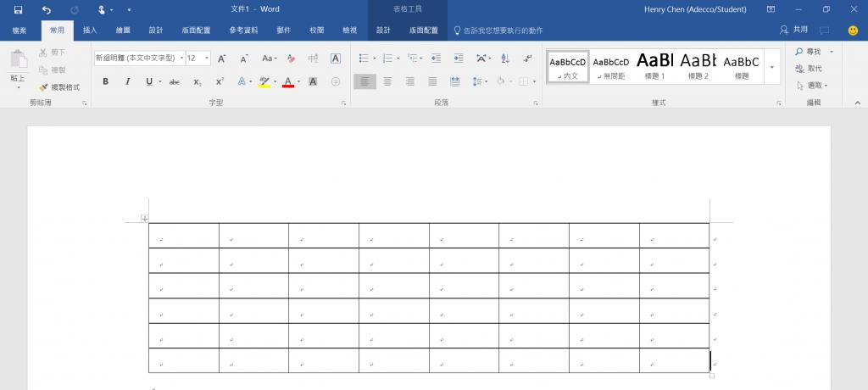Image resolution: width=868 pixels, height=390 pixels.
Task: Toggle center alignment
Action: (387, 81)
